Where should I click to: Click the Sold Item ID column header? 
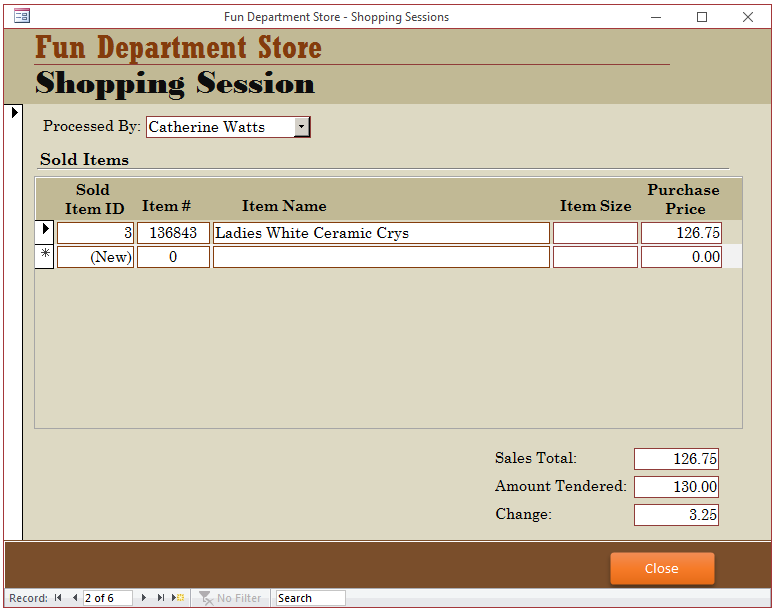point(94,199)
